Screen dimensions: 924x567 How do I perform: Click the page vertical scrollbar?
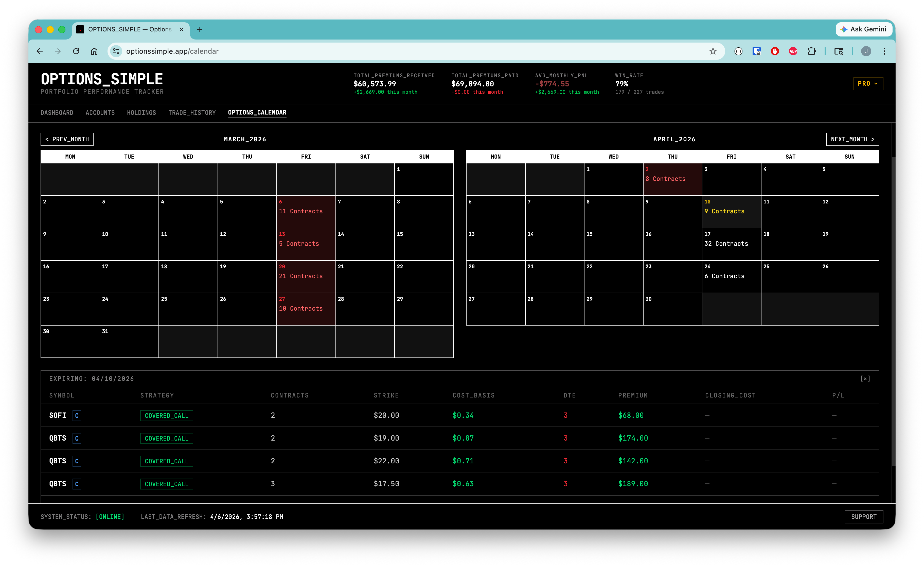coord(893,311)
